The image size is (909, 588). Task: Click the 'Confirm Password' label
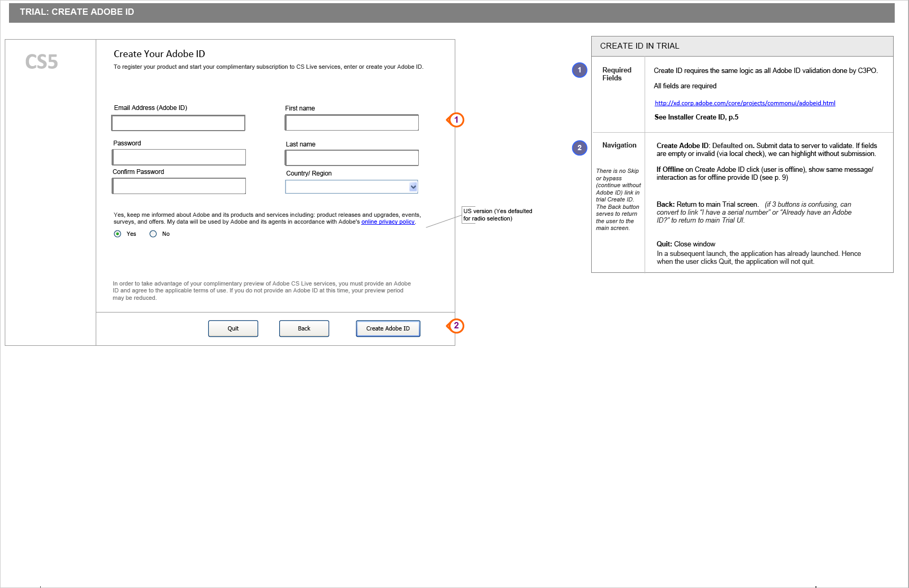[x=139, y=172]
